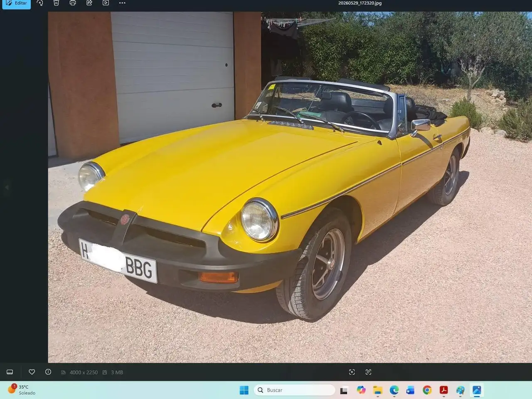Click the yellow car photo
The image size is (532, 399).
point(290,187)
